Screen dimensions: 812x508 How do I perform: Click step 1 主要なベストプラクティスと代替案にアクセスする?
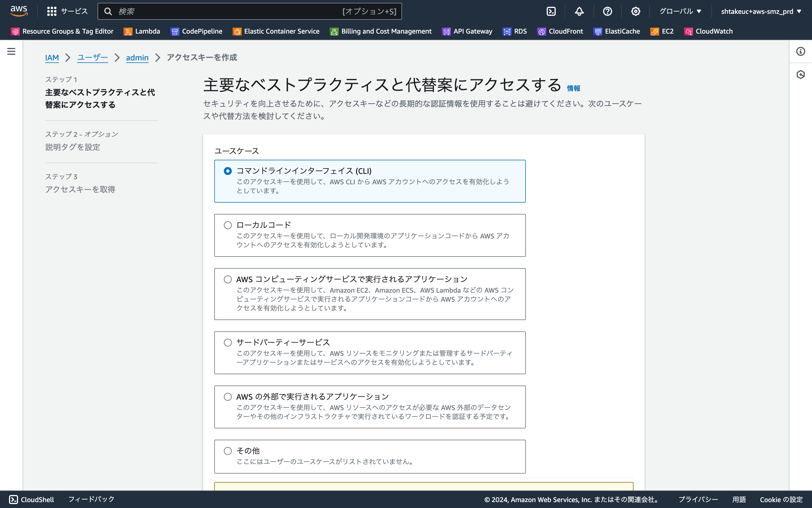coord(100,98)
